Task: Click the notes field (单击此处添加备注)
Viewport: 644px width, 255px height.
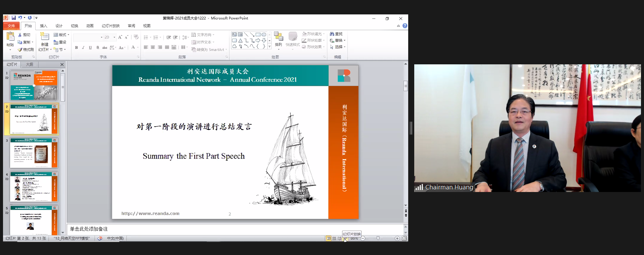Action: click(x=235, y=229)
